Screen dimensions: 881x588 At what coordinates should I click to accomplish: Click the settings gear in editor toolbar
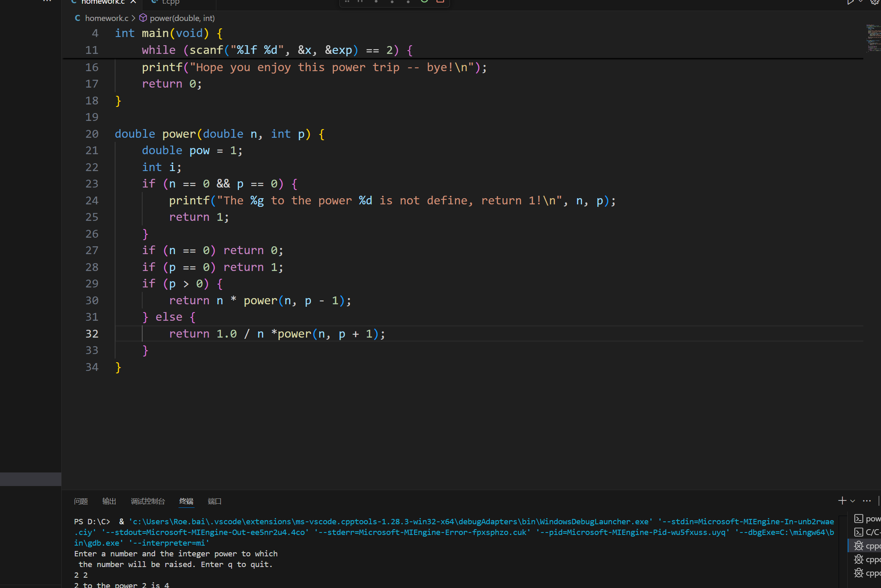874,2
